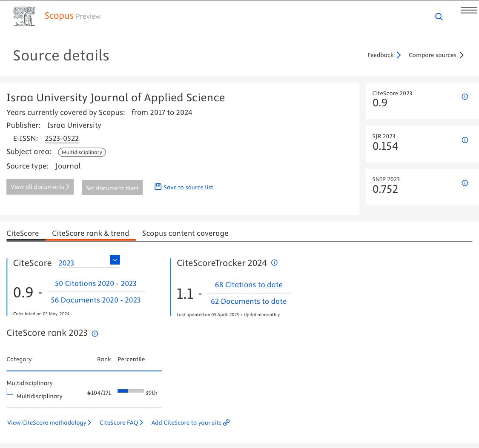
Task: Click the indented Multidisciplinary subcategory row
Action: [39, 396]
